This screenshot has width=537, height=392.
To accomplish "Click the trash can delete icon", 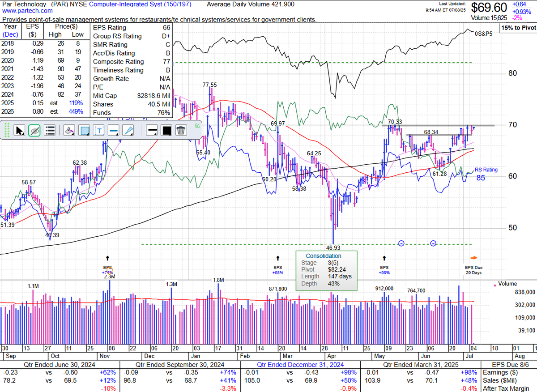I will [181, 130].
